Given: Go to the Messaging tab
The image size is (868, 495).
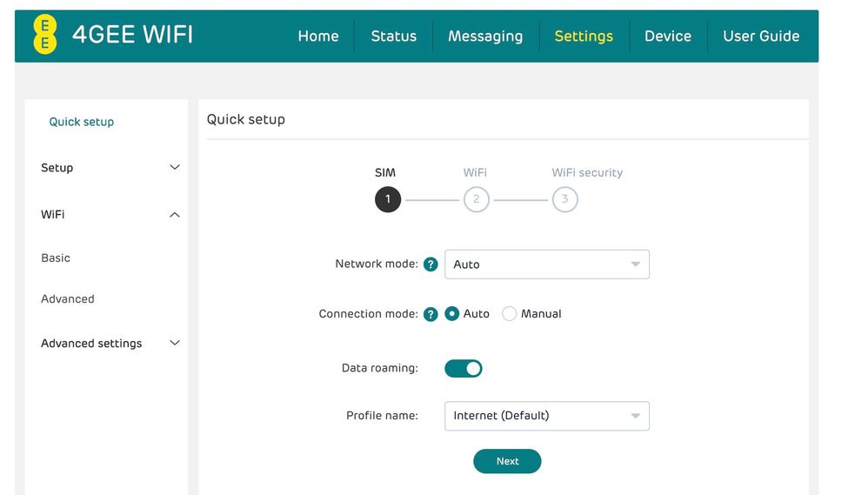Looking at the screenshot, I should click(x=485, y=37).
